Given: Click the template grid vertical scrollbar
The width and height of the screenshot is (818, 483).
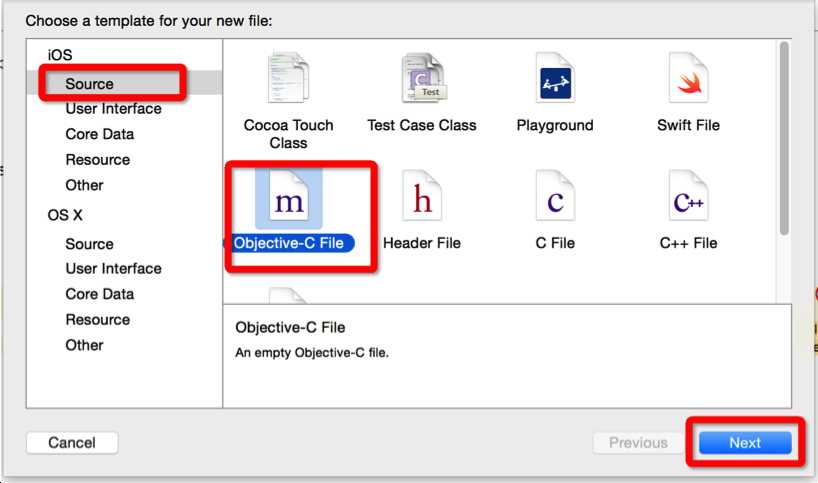Looking at the screenshot, I should 784,138.
